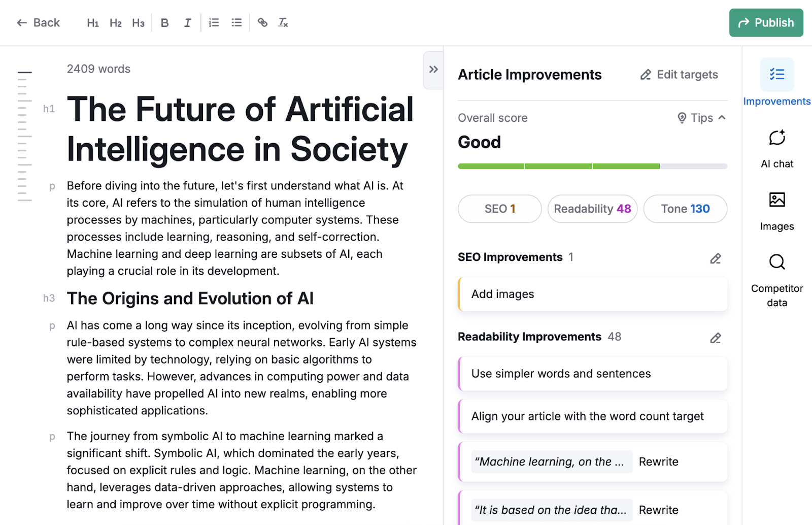Collapse the Tips section
The image size is (812, 525).
tap(700, 117)
